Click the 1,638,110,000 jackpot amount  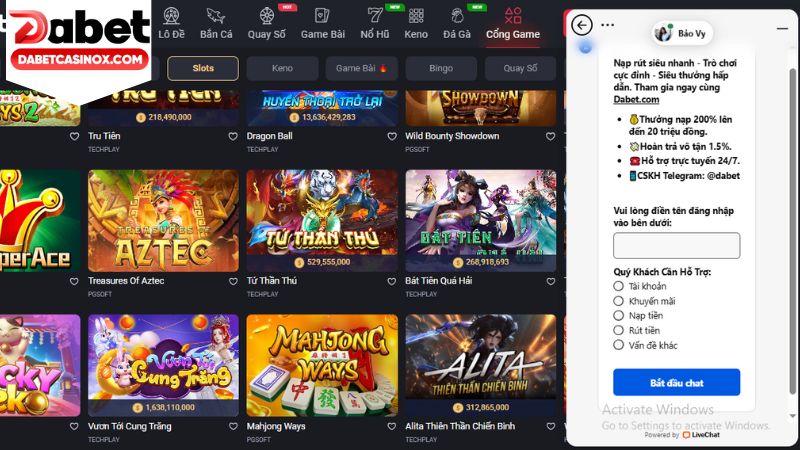pos(169,408)
